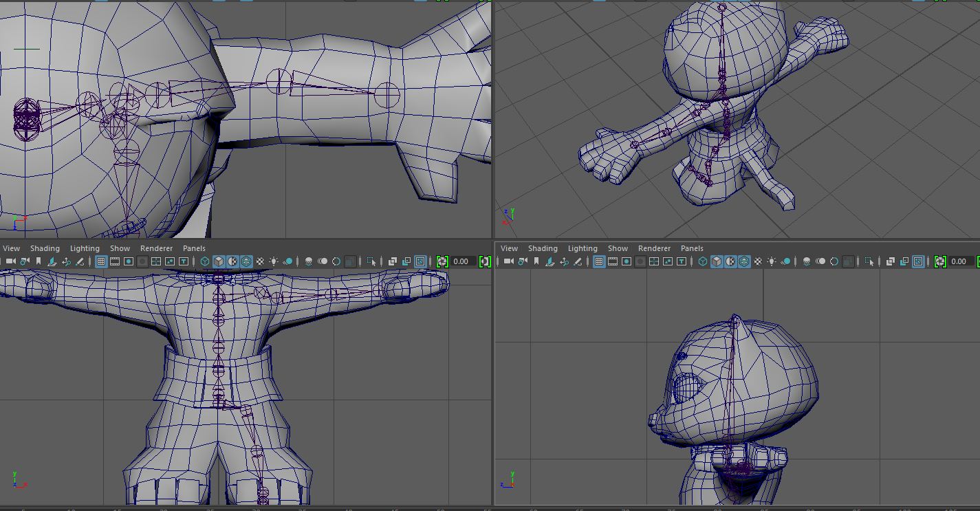Toggle Screen Space Ambient Occlusion, front view panel

click(x=309, y=261)
